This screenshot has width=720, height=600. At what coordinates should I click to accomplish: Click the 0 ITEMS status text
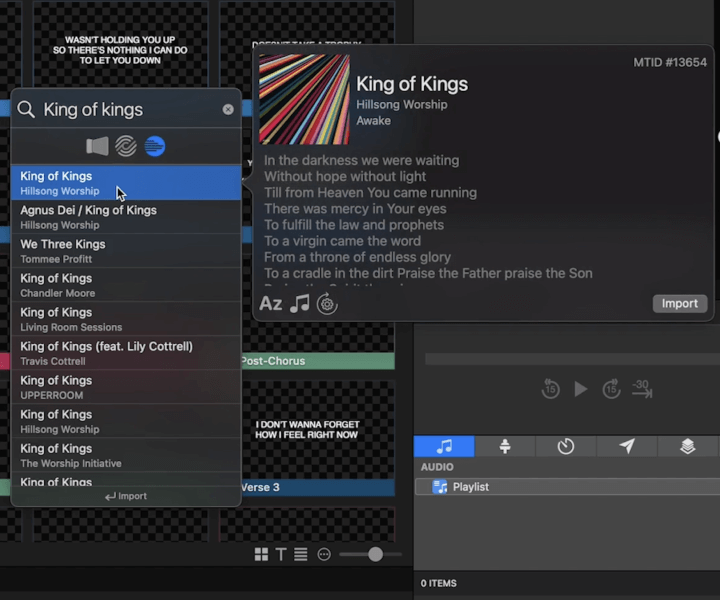439,583
